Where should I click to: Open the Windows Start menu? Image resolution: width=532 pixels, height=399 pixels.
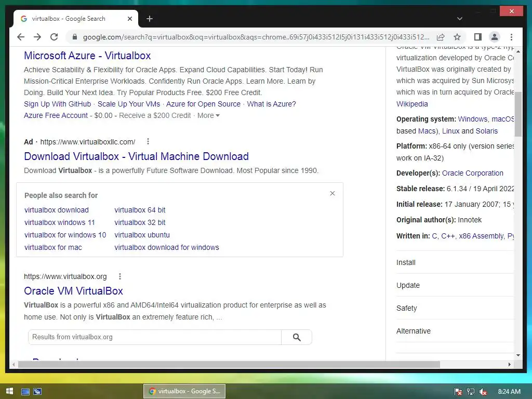[9, 391]
